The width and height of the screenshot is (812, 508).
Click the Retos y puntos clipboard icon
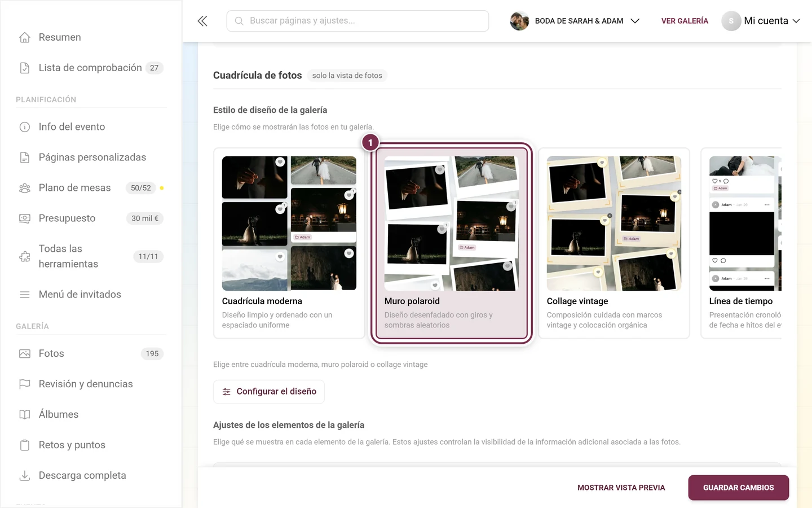pos(25,445)
